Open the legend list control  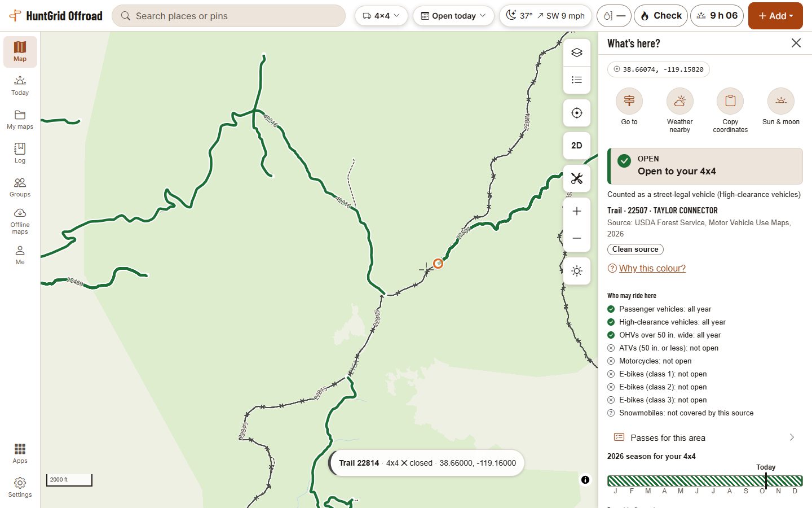[x=576, y=80]
